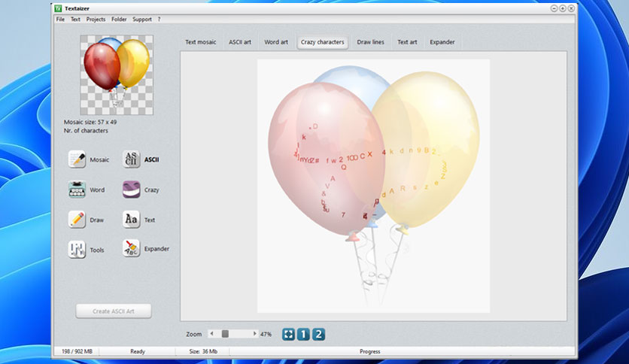Click the zoom slider right arrow
The height and width of the screenshot is (364, 629).
254,333
